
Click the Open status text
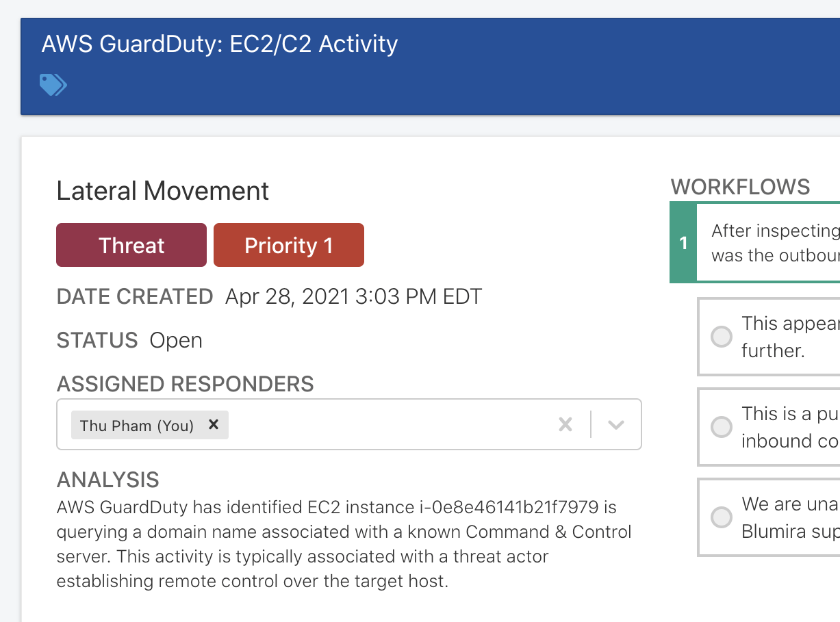[x=176, y=340]
